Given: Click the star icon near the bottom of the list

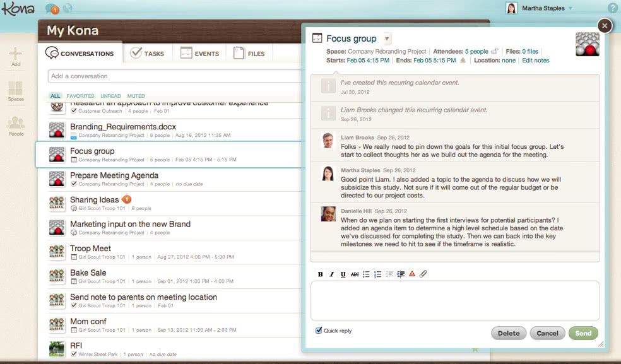Looking at the screenshot, I should click(475, 349).
